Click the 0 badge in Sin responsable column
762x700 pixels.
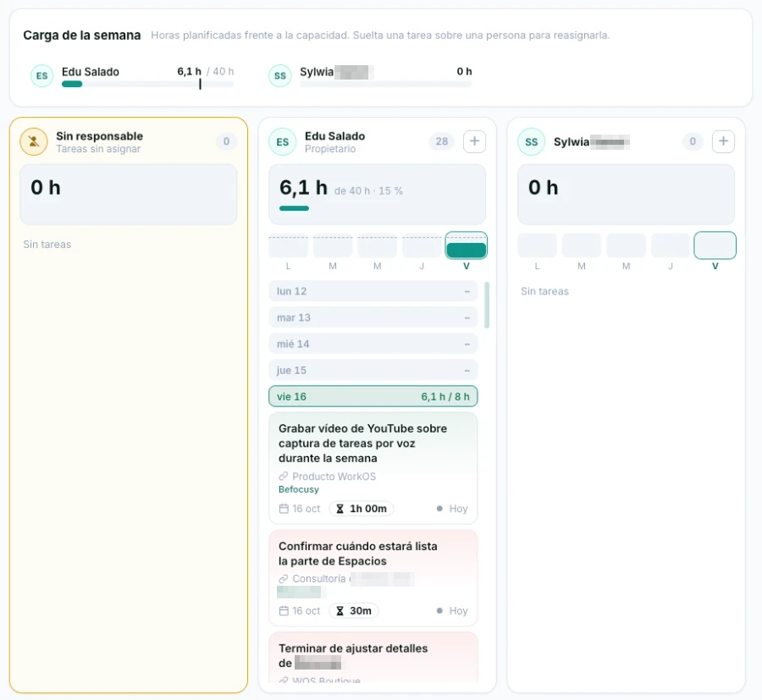[226, 141]
